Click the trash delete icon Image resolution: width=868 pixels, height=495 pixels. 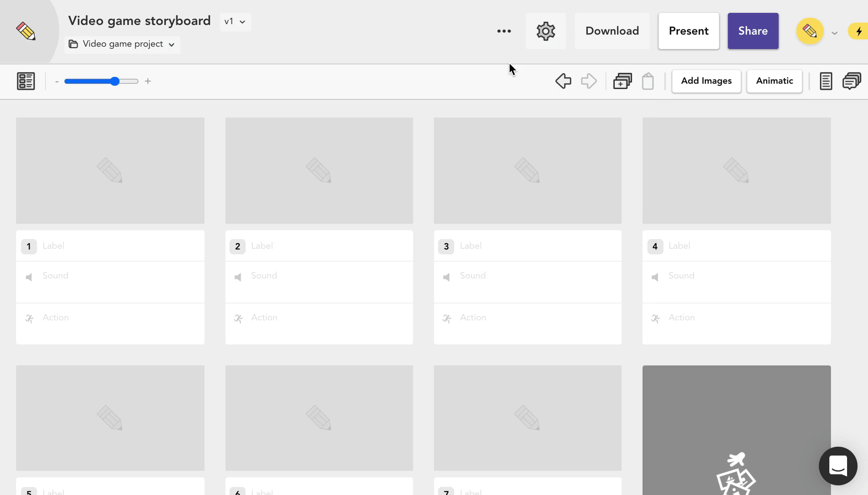click(x=648, y=81)
